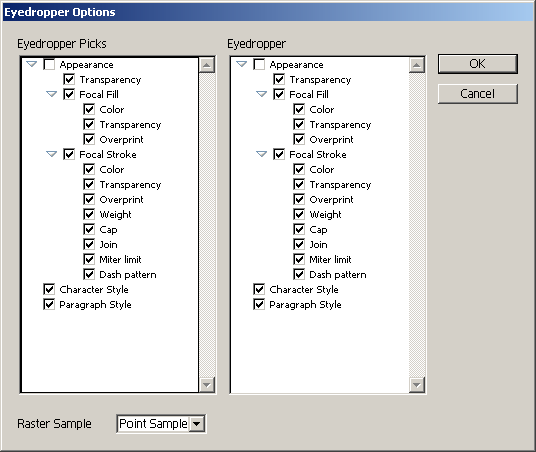The image size is (536, 452).
Task: Enable Appearance checkbox in Eyedropper list
Action: pos(259,64)
